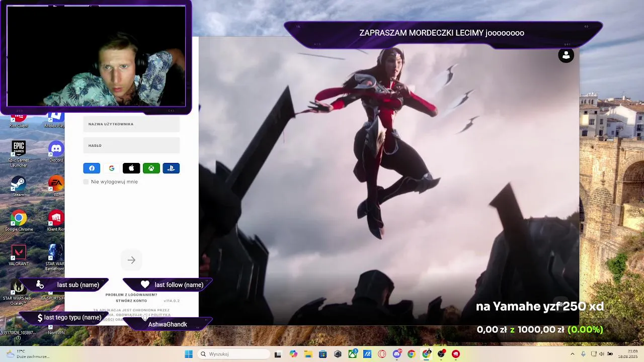
Task: Open Discord from the taskbar
Action: [397, 354]
